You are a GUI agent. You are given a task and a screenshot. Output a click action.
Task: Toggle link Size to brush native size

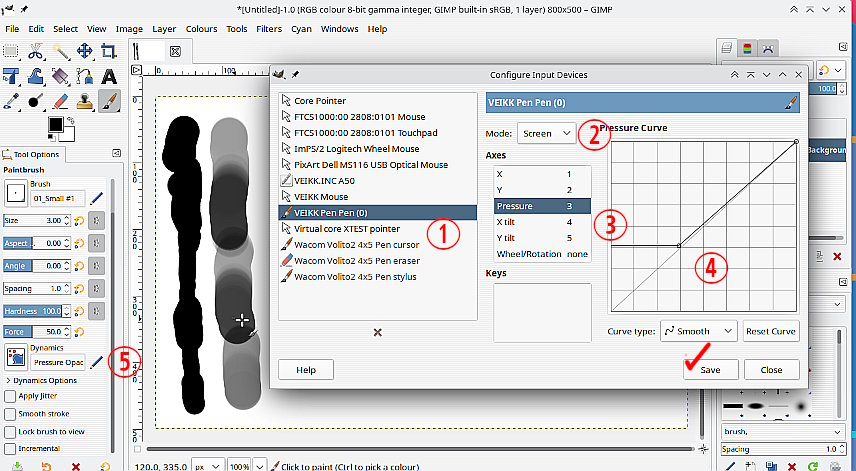[96, 220]
